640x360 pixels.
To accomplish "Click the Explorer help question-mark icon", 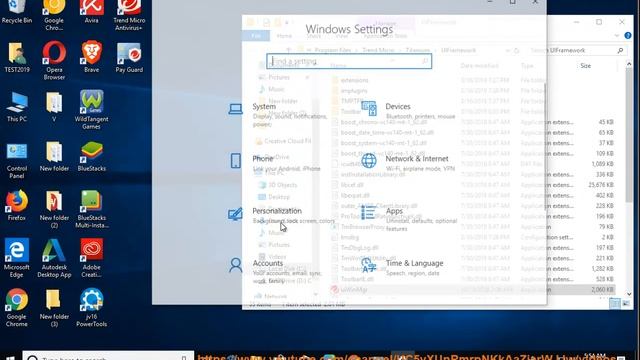I will point(628,36).
